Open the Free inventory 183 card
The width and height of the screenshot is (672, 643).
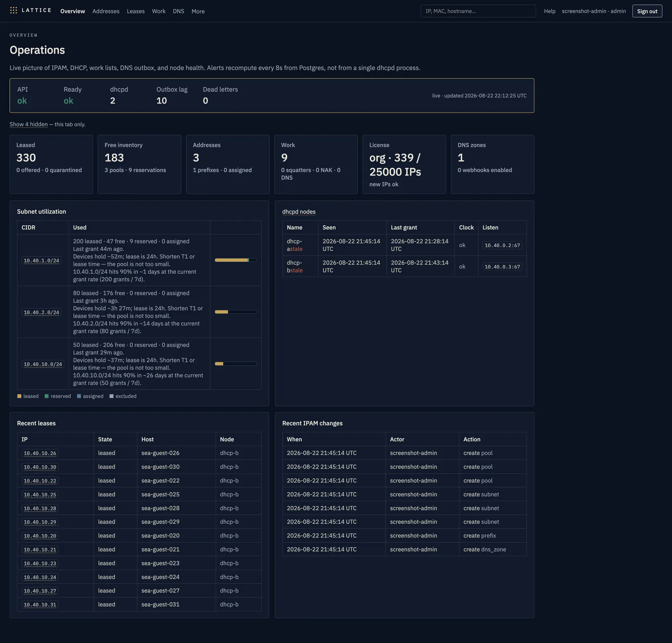[x=140, y=164]
